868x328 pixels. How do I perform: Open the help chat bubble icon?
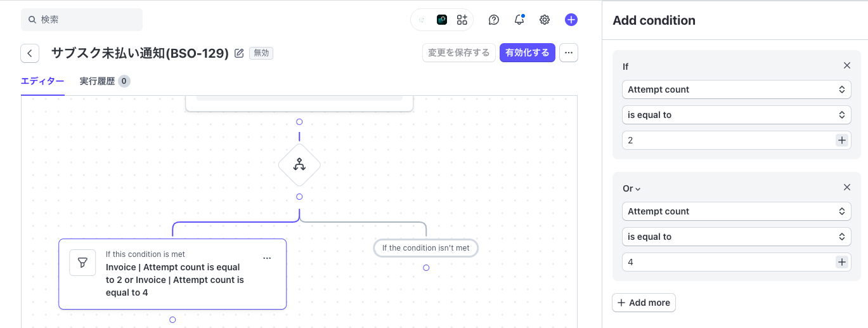494,20
